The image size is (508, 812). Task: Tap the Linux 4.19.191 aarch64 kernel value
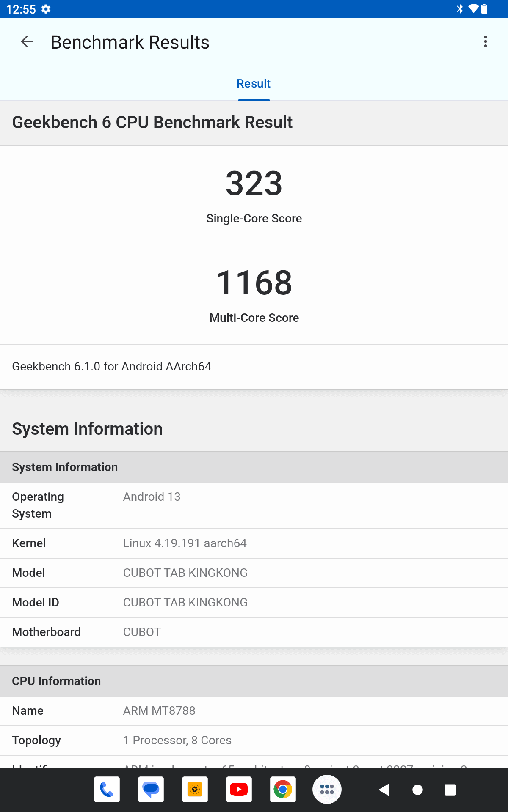pyautogui.click(x=185, y=543)
